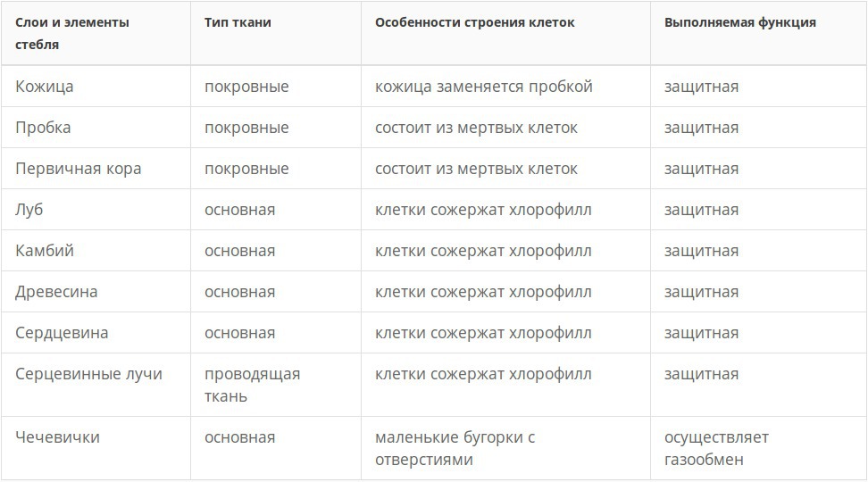Image resolution: width=868 pixels, height=482 pixels.
Task: Select the 'проводящая ткань' cell
Action: (252, 385)
